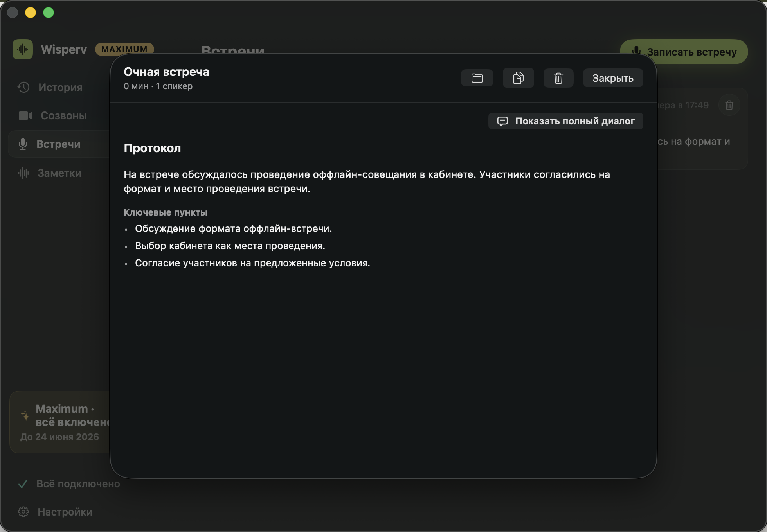767x532 pixels.
Task: Click the gear icon next to Настройки
Action: tap(23, 512)
